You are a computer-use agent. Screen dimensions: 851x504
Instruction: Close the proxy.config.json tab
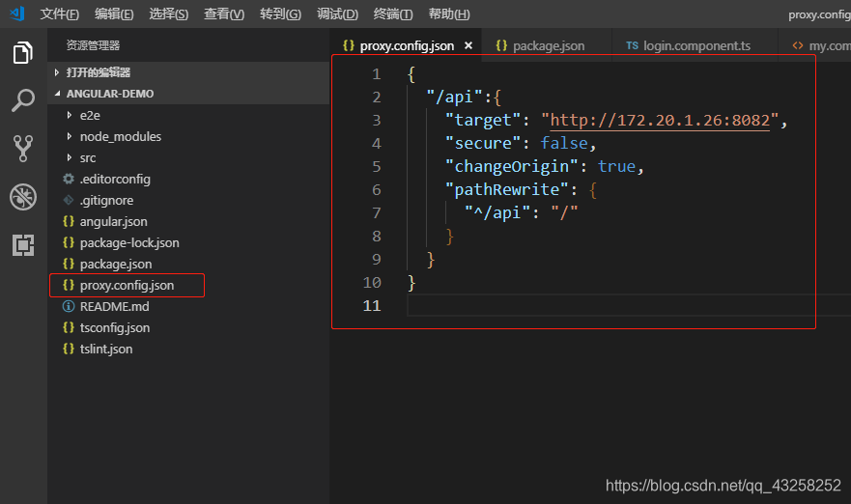[x=468, y=46]
